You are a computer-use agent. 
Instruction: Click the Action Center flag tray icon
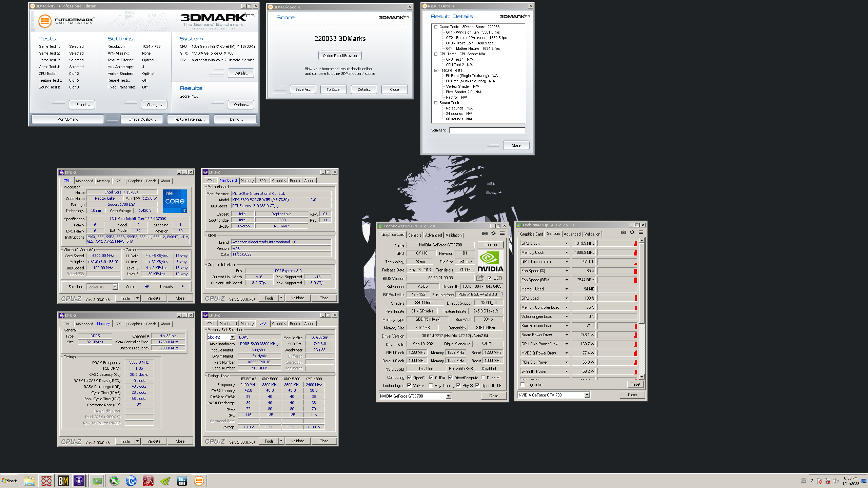[x=820, y=481]
